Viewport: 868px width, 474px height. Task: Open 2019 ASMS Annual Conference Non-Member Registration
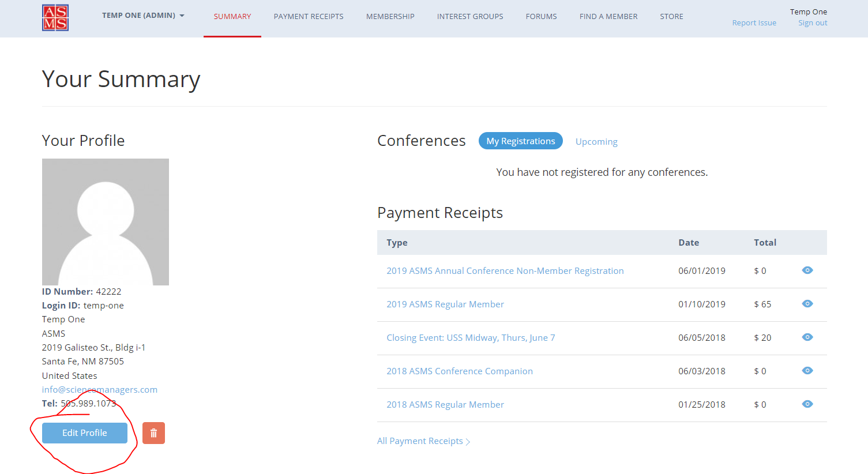pyautogui.click(x=505, y=271)
